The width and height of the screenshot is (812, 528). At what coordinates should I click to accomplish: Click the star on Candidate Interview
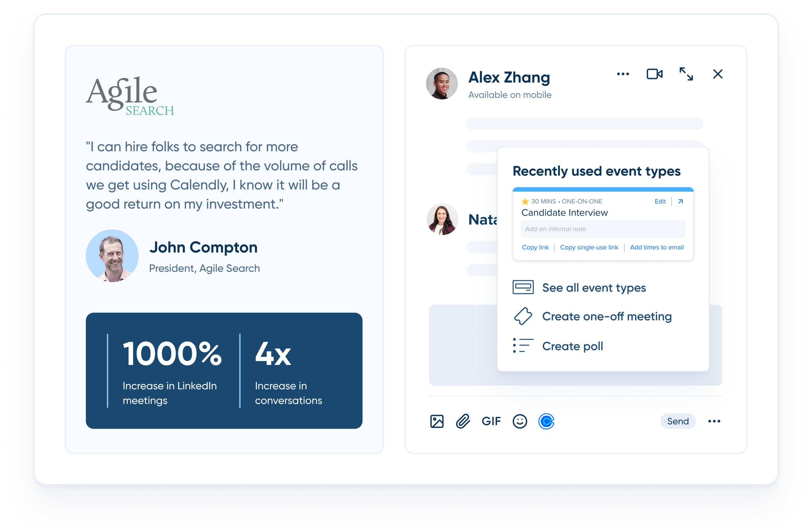point(525,202)
